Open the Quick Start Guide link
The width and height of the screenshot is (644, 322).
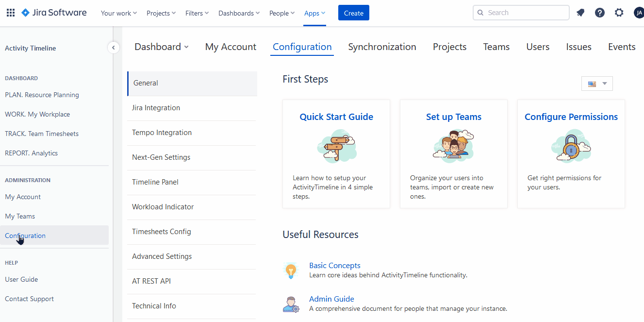point(336,117)
